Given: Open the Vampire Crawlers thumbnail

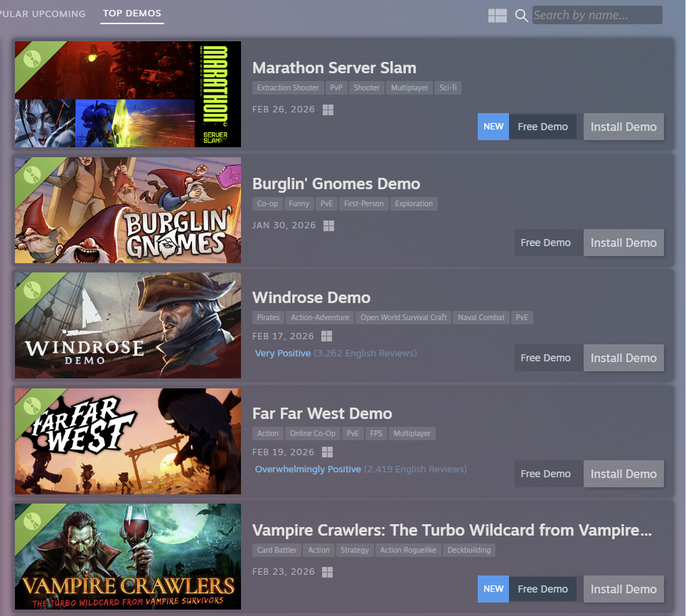Looking at the screenshot, I should pos(128,556).
